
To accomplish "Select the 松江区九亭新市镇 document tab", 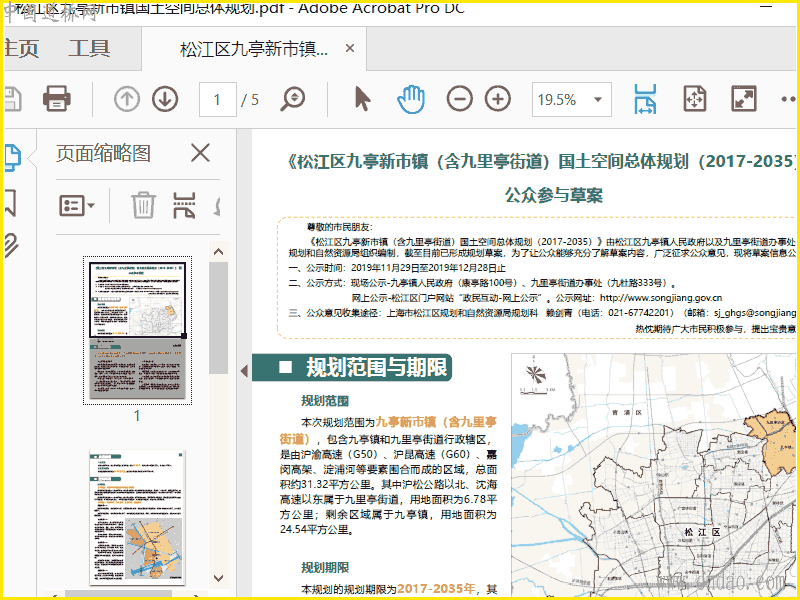I will (254, 49).
